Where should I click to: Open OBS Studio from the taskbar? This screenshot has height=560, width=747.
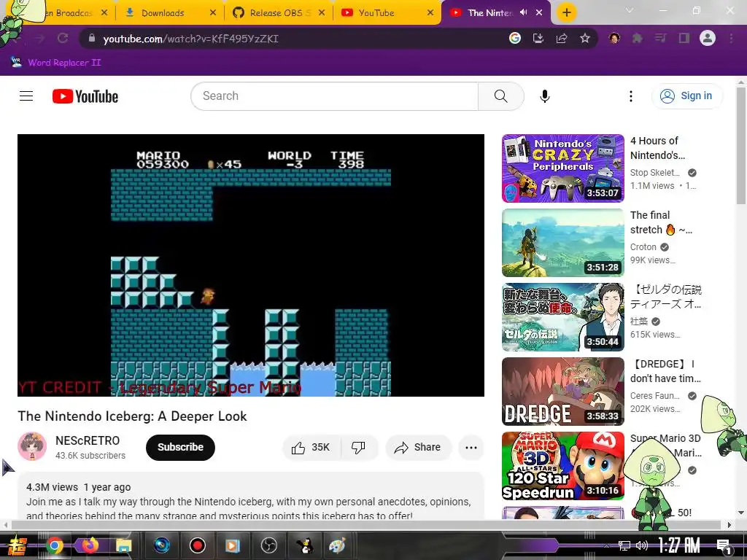tap(269, 545)
